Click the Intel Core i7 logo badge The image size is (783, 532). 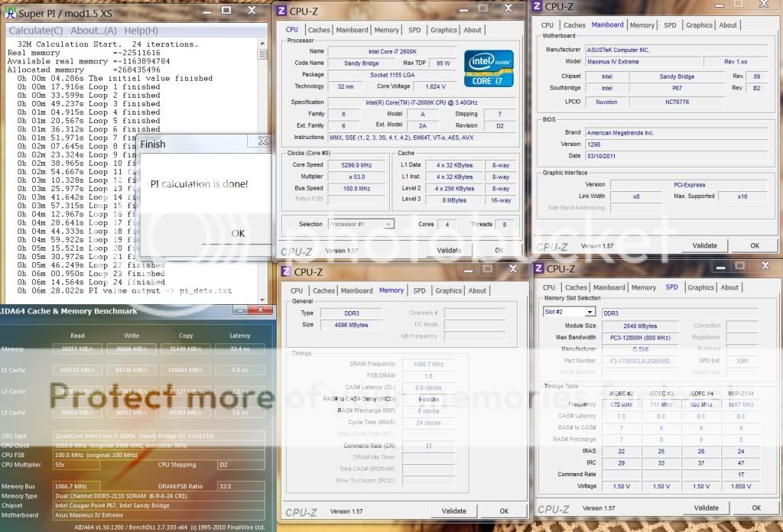[489, 68]
